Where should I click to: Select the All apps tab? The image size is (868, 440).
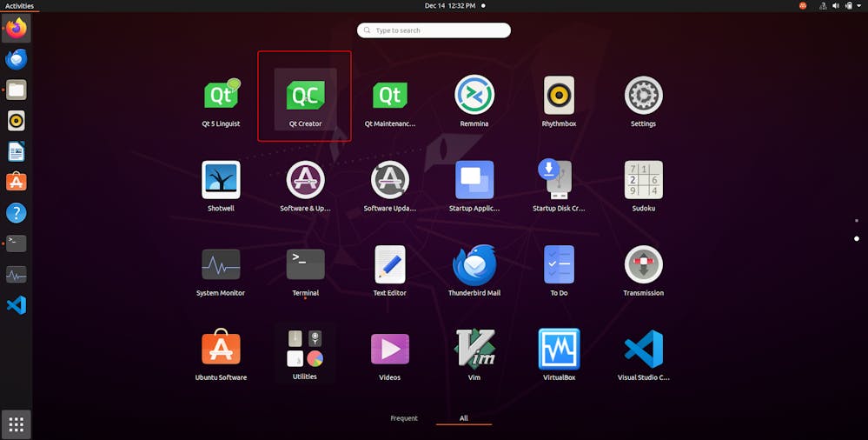point(464,418)
